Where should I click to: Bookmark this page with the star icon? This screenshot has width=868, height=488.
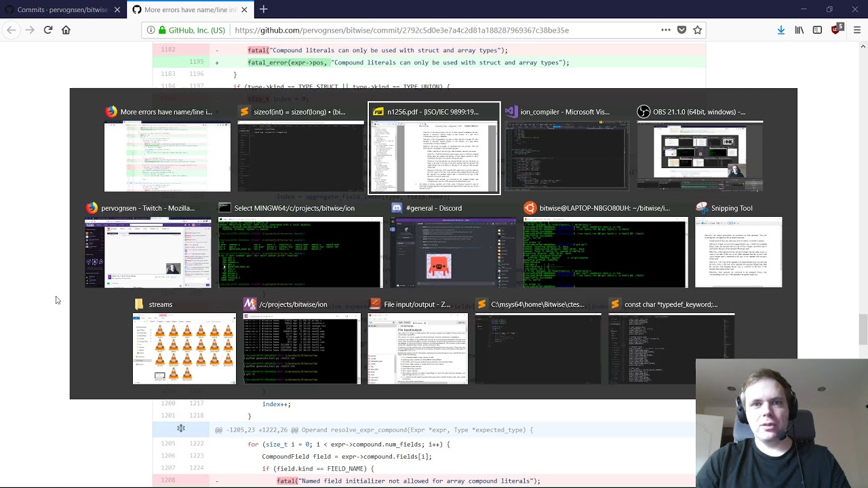697,30
